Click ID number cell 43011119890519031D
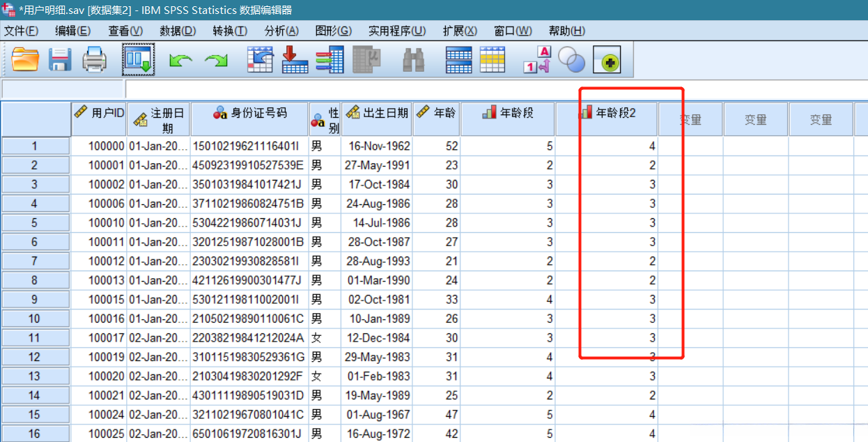 tap(249, 395)
